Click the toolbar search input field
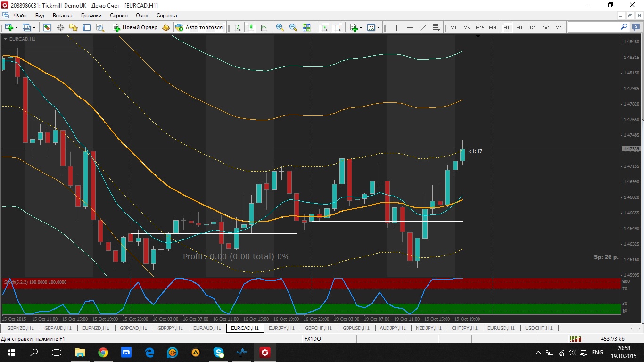Screen dimensions: 644x362 (x=594, y=27)
